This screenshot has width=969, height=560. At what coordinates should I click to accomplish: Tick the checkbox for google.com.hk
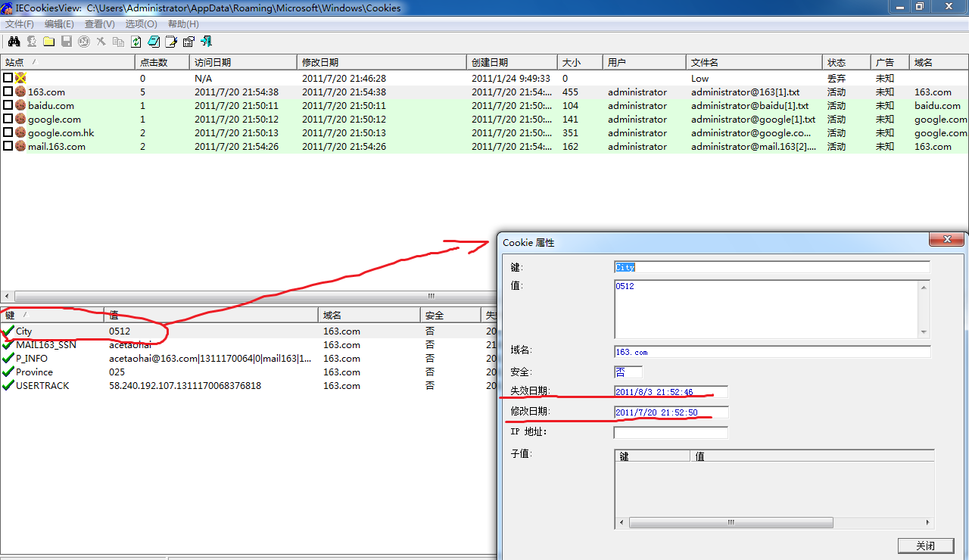[x=8, y=132]
